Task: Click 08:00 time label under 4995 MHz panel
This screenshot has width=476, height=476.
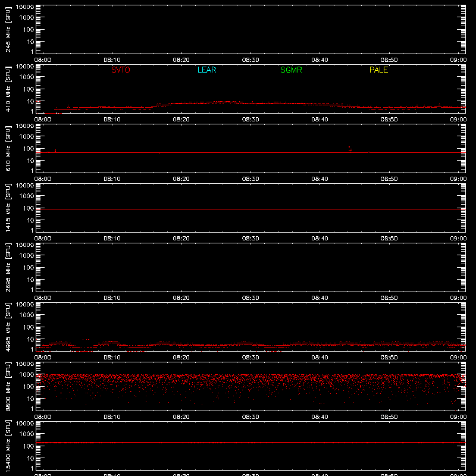Action: [43, 358]
